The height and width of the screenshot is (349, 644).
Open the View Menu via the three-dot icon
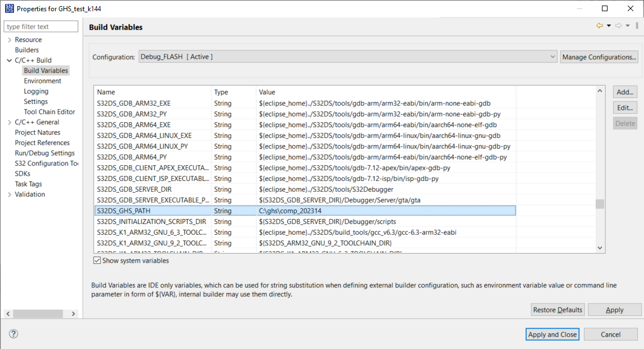click(637, 26)
